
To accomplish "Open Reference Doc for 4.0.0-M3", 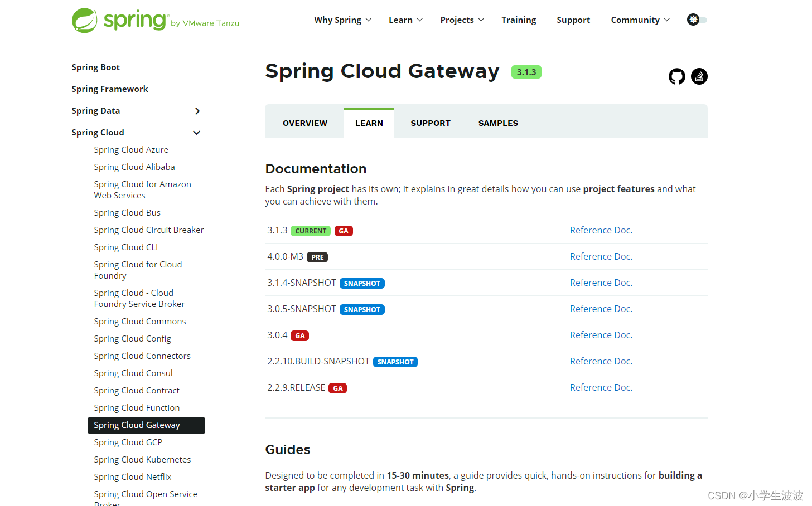I will [601, 256].
